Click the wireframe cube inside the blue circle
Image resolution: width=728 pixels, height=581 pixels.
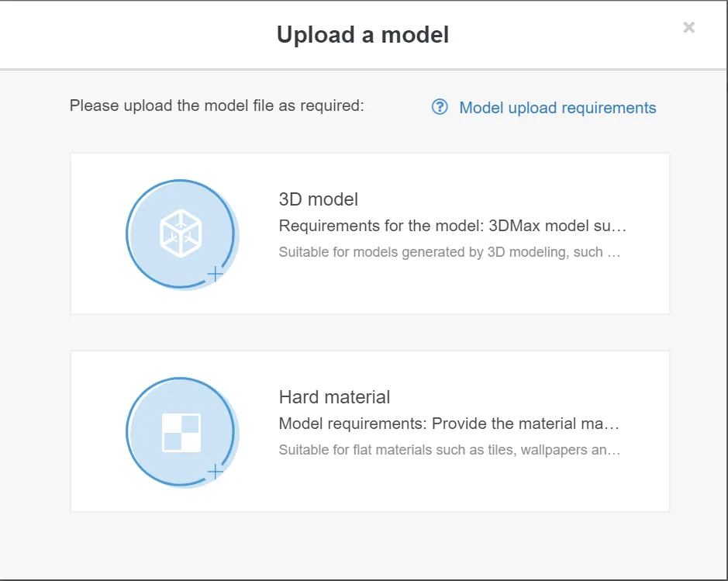tap(181, 233)
